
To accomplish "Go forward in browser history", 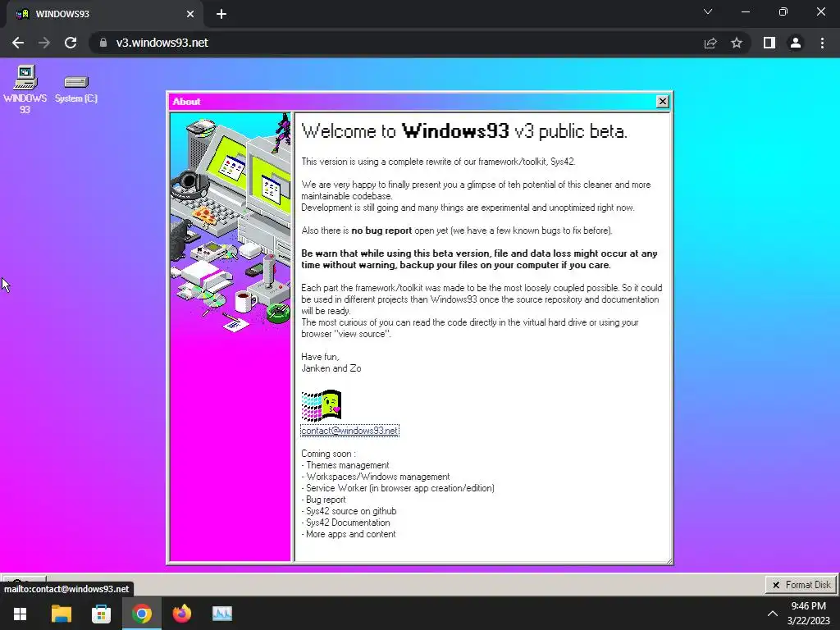I will pos(44,43).
